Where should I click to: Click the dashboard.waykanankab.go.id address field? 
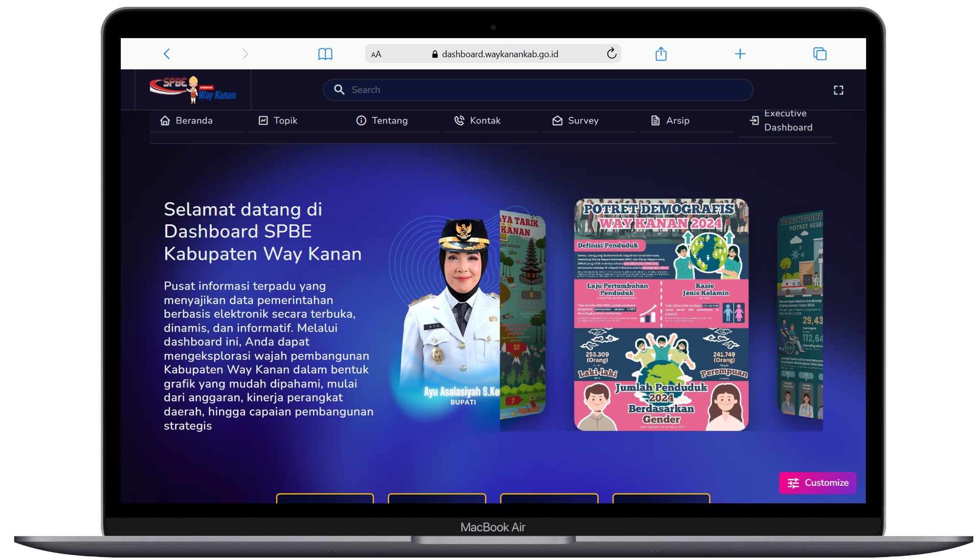pyautogui.click(x=493, y=54)
